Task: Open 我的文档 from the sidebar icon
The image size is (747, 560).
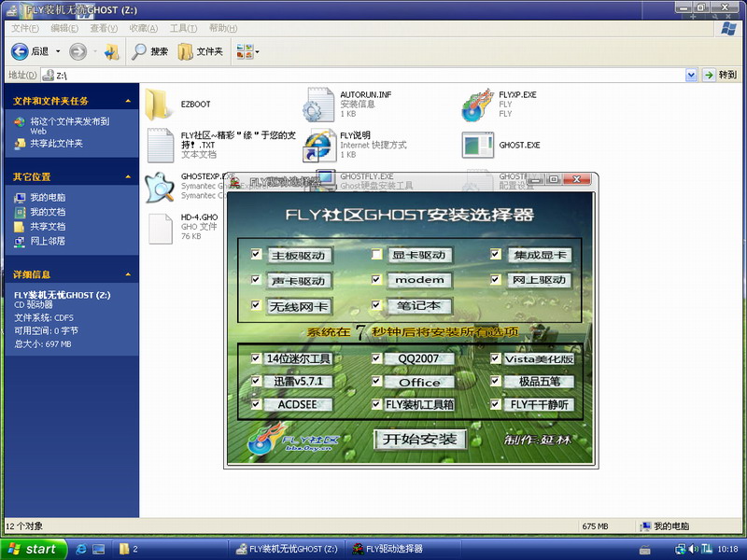Action: pyautogui.click(x=20, y=212)
